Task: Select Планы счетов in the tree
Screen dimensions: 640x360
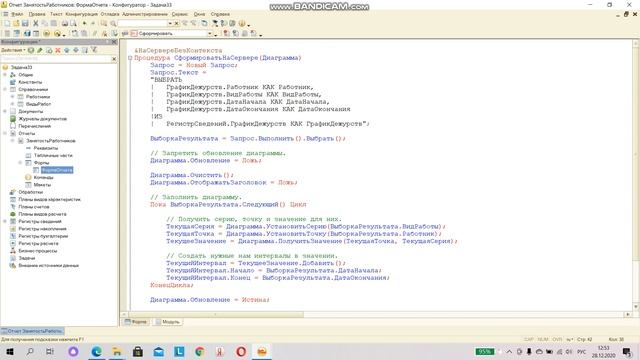Action: (x=34, y=207)
